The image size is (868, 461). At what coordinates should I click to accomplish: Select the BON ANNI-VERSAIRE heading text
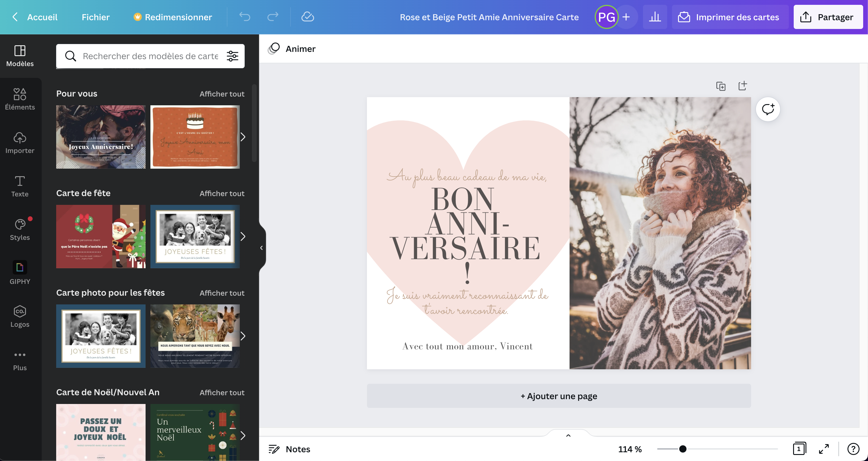pos(465,236)
